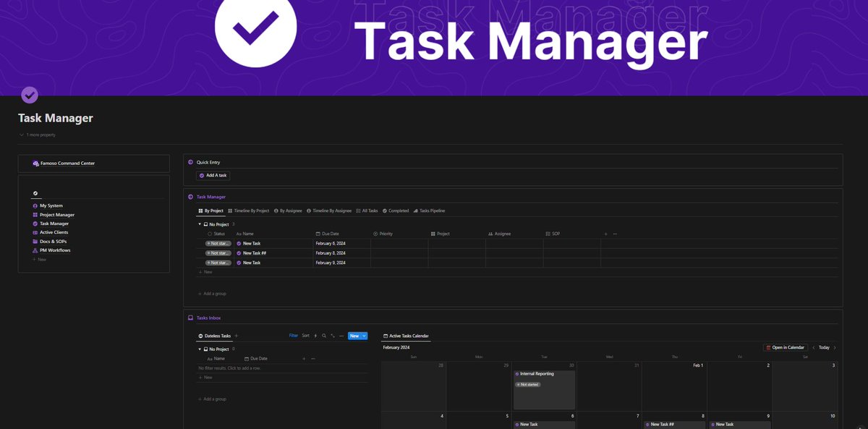Click February 6, 2024 due date cell

pyautogui.click(x=341, y=244)
